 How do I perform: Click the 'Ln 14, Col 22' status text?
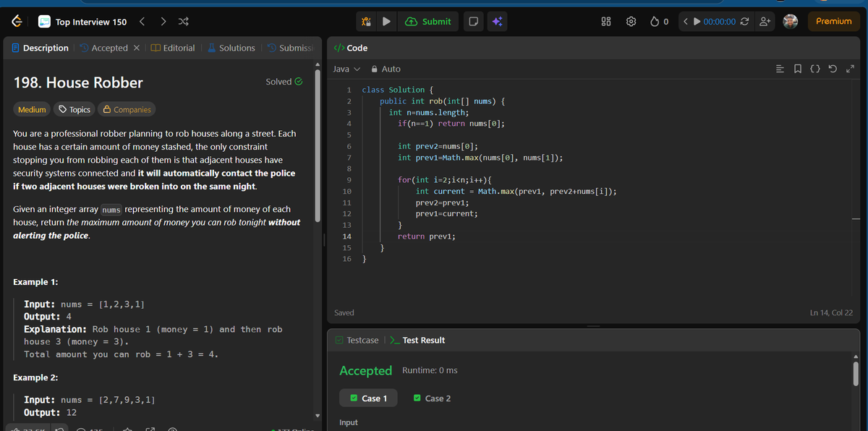(831, 312)
